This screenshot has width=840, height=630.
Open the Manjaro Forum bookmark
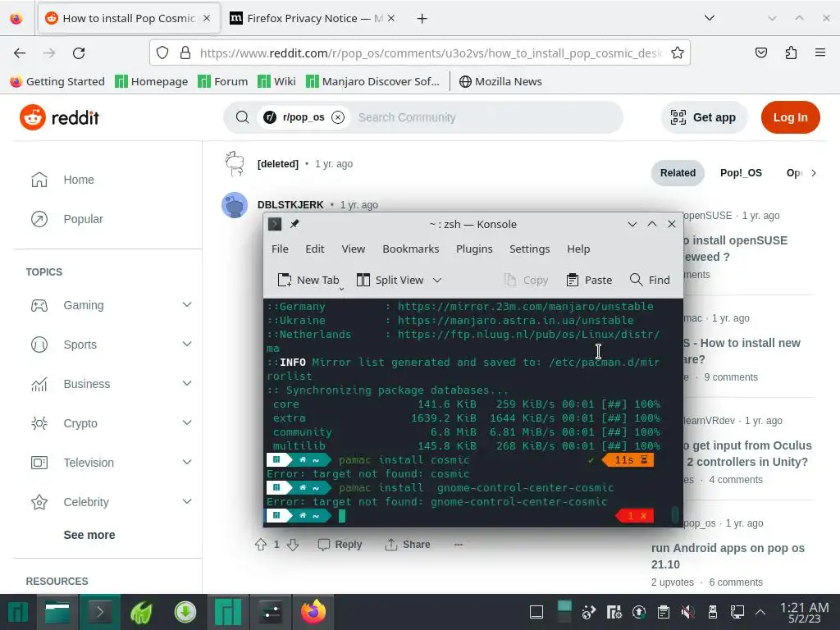223,81
